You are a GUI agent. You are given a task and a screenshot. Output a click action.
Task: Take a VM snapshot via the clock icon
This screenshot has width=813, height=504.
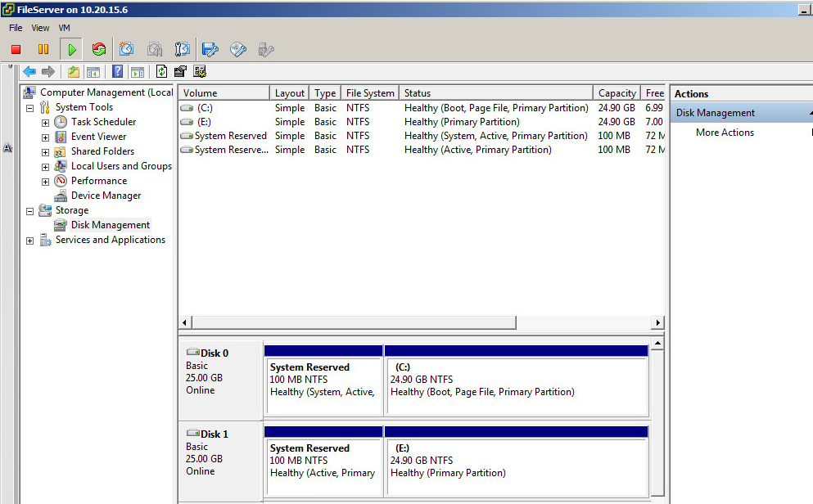point(127,49)
